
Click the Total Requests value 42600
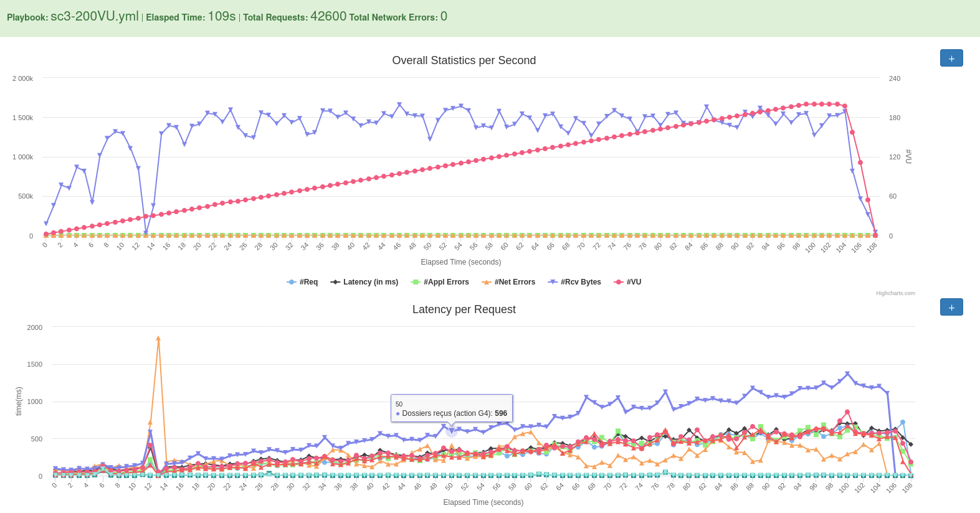tap(328, 17)
